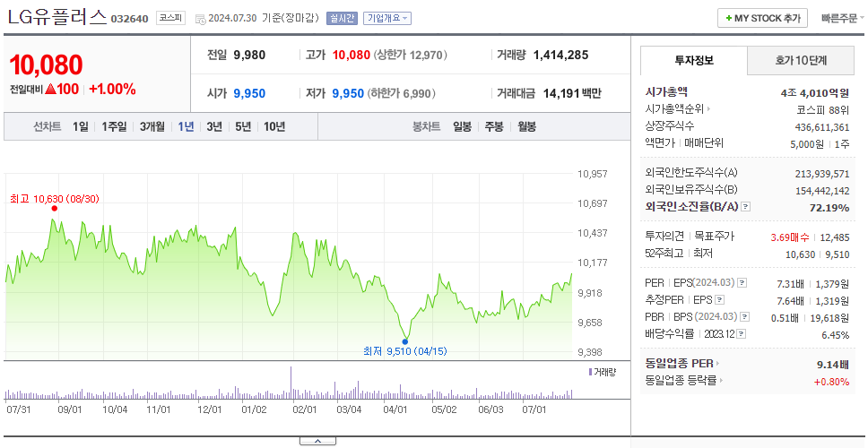Select the 3년 line chart period
The image size is (868, 448).
214,126
